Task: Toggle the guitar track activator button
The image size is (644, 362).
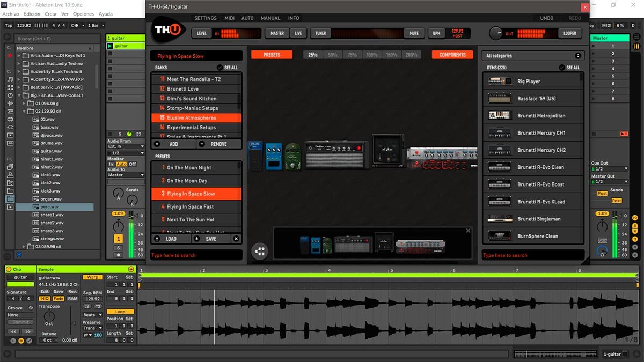Action: tap(119, 239)
